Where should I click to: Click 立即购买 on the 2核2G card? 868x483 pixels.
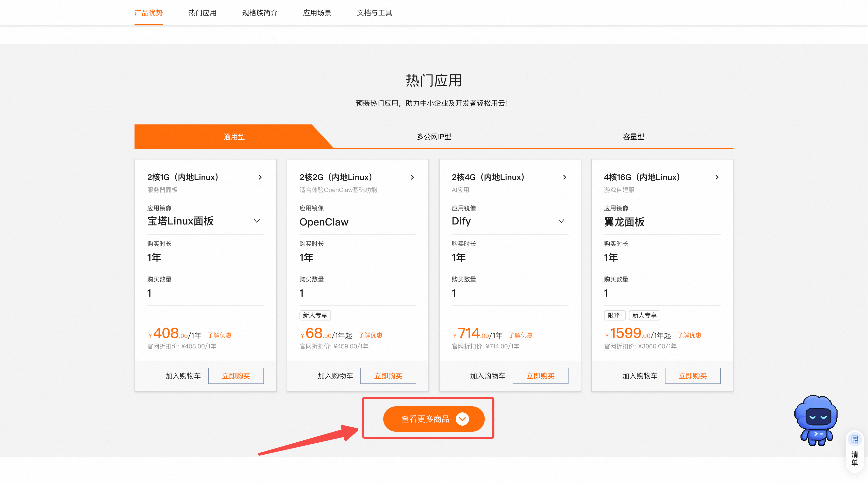(x=388, y=376)
